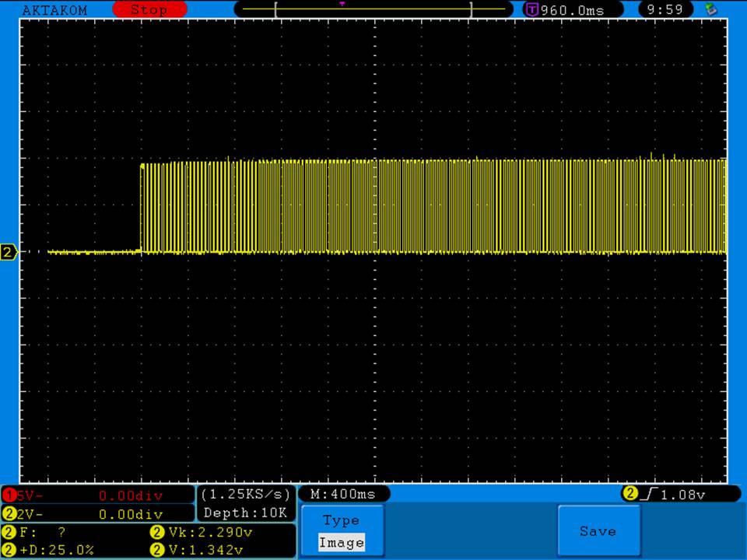The width and height of the screenshot is (747, 560).
Task: Open the Type menu softkey
Action: (x=341, y=520)
